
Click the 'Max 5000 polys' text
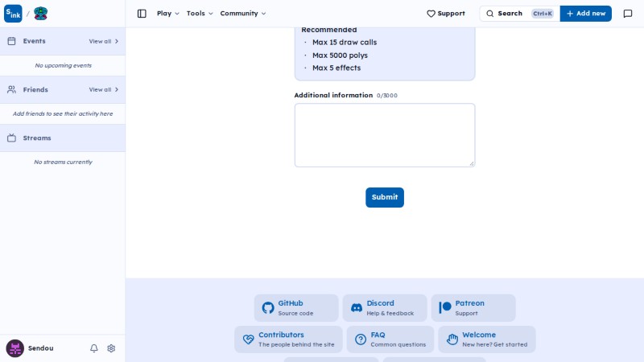tap(340, 56)
